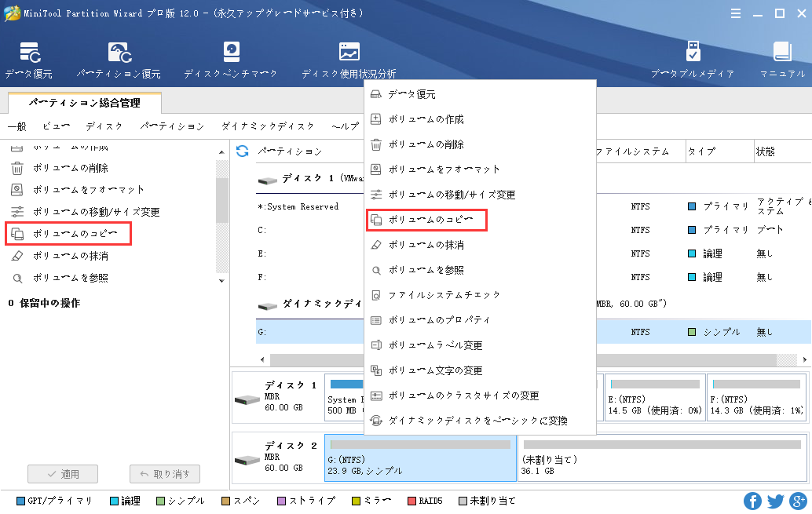Select ボリュームのプロパティ from context menu
The height and width of the screenshot is (514, 812).
coord(439,320)
